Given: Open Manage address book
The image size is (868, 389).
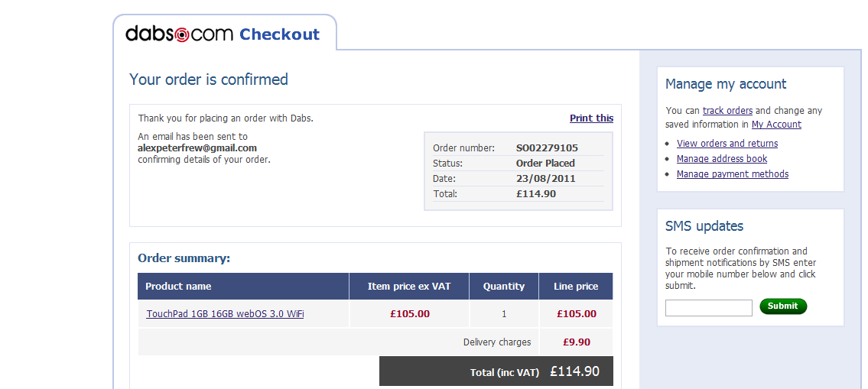Looking at the screenshot, I should coord(721,159).
